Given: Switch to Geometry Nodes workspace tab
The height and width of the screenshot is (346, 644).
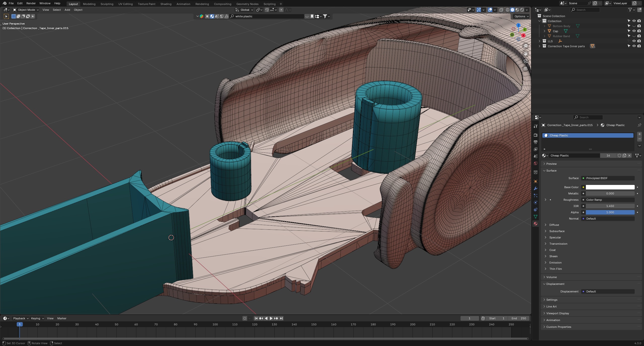Looking at the screenshot, I should click(247, 4).
